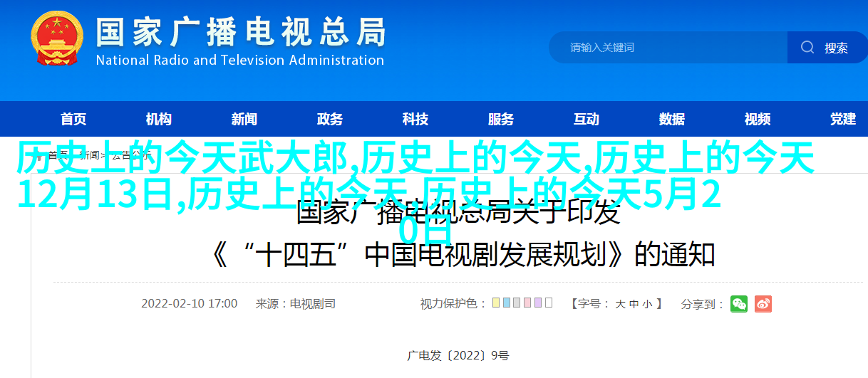This screenshot has width=868, height=378.
Task: Set font size to 中 (medium)
Action: pos(634,304)
